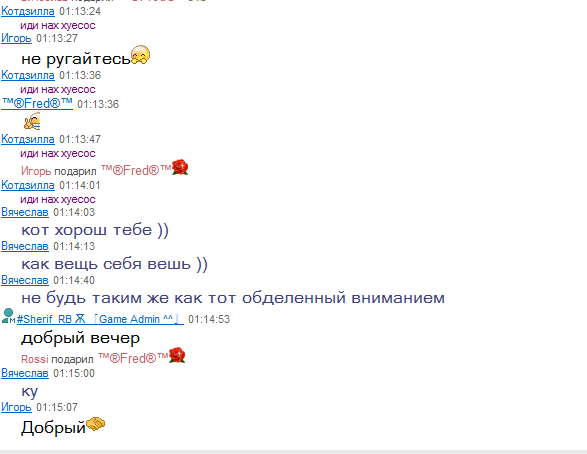
Task: Select the Котдзилла name at 01:13:47
Action: coord(28,139)
